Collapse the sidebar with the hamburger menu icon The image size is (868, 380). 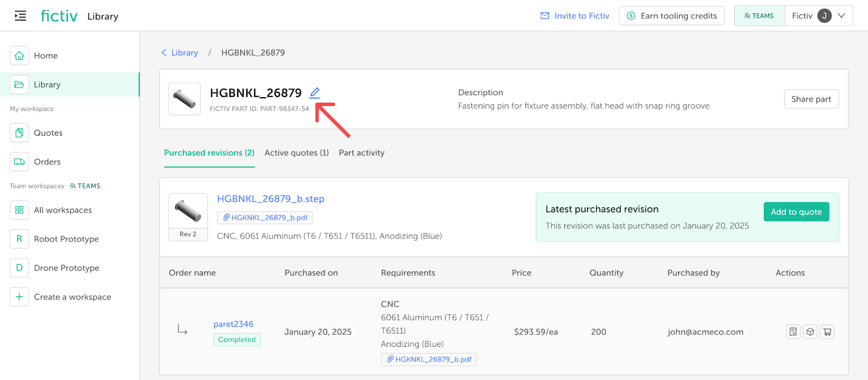[20, 16]
